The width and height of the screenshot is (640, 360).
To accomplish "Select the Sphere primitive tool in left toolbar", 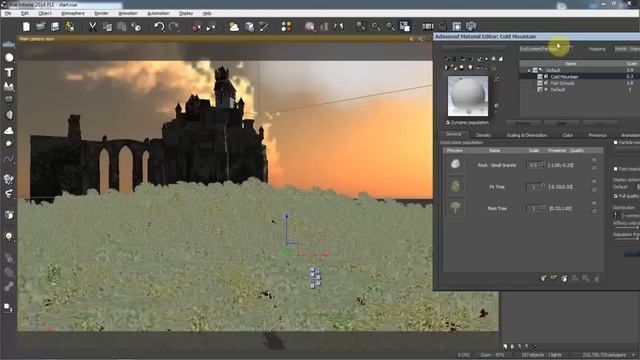I will point(9,58).
